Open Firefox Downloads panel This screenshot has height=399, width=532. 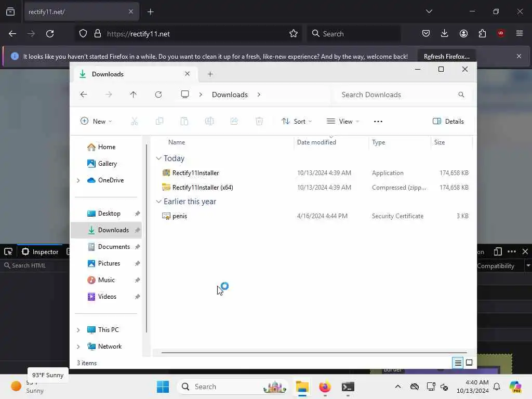coord(445,33)
